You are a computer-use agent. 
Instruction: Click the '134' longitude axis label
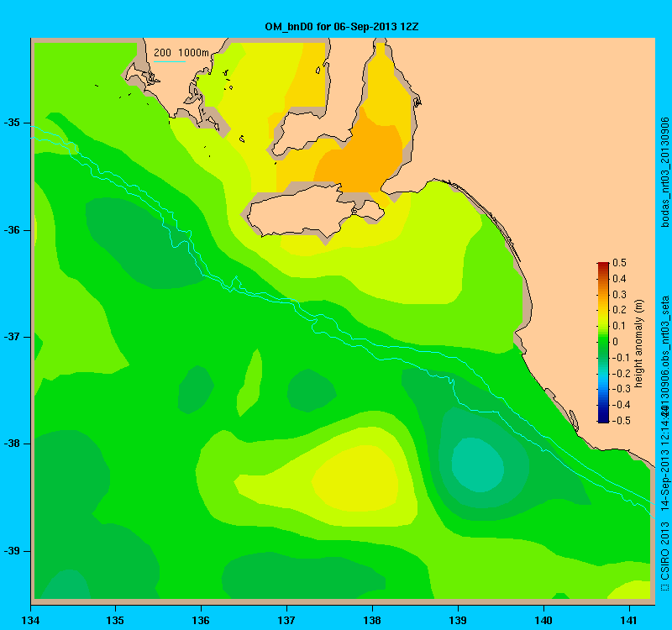pyautogui.click(x=30, y=620)
